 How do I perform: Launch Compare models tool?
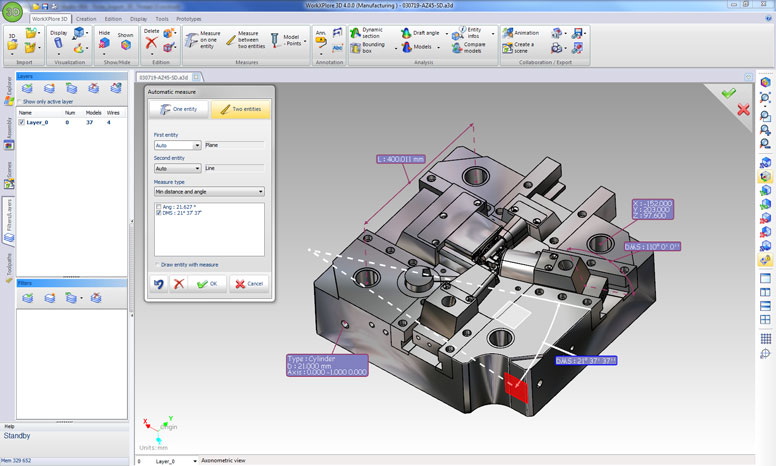click(x=468, y=47)
